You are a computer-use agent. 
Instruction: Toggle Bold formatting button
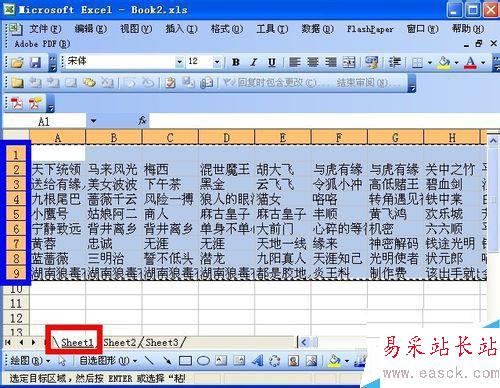236,62
